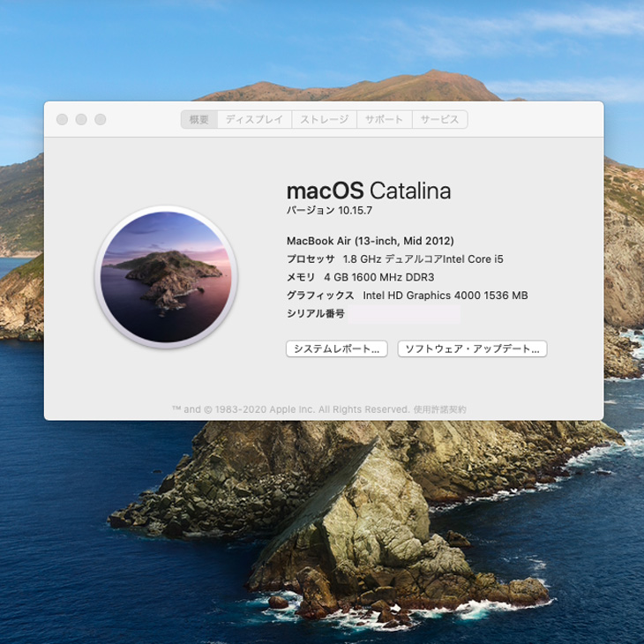644x644 pixels.
Task: Click バージョン 10.15.7 to reveal build number
Action: pyautogui.click(x=329, y=210)
